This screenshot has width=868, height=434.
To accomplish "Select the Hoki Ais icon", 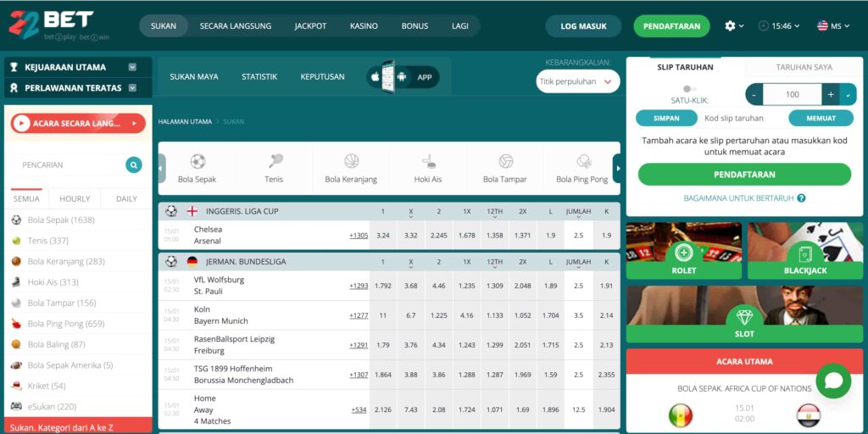I will tap(428, 161).
